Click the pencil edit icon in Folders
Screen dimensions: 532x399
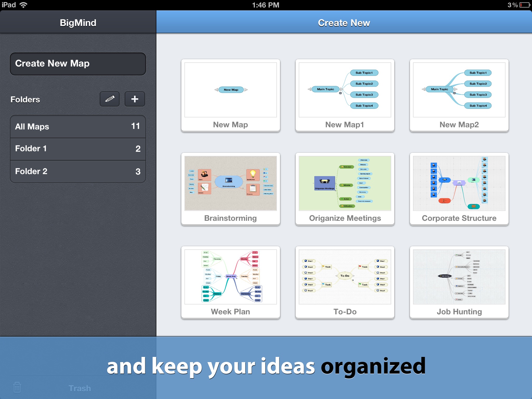[111, 99]
